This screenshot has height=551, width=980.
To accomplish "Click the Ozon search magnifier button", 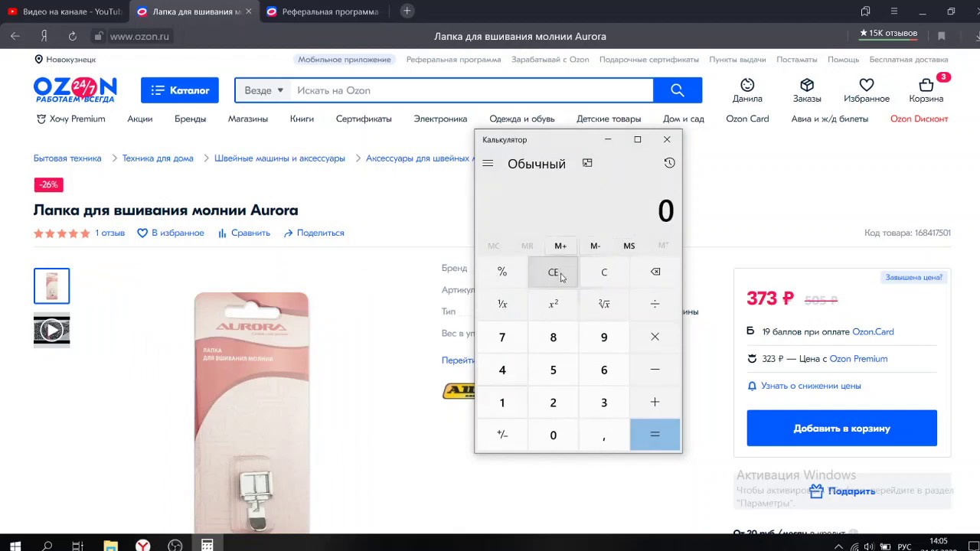I will click(678, 90).
